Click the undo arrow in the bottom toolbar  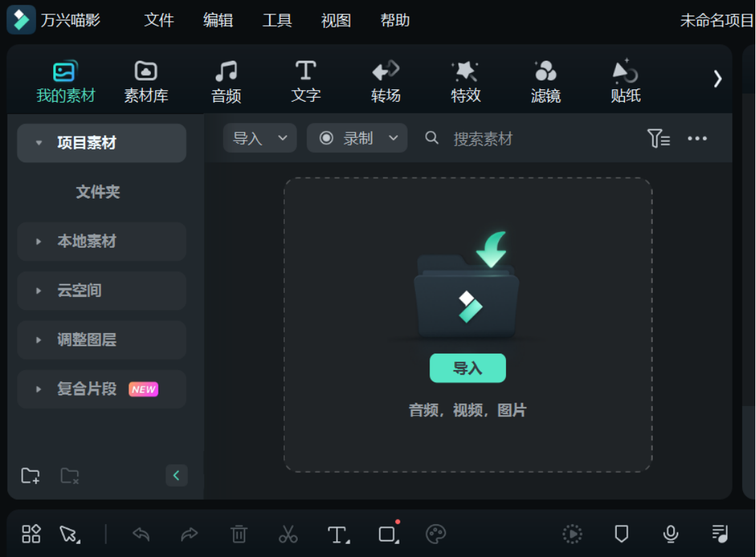[x=141, y=534]
